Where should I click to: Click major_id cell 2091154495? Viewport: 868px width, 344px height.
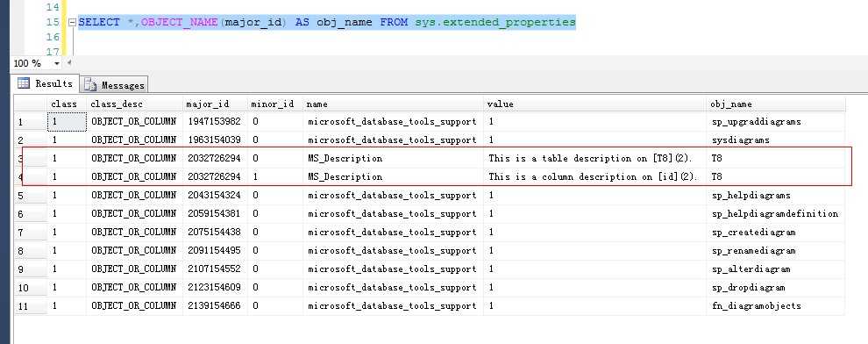[216, 251]
